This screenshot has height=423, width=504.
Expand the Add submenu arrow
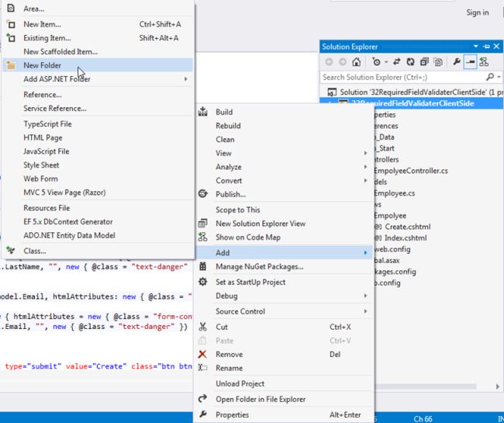[365, 253]
